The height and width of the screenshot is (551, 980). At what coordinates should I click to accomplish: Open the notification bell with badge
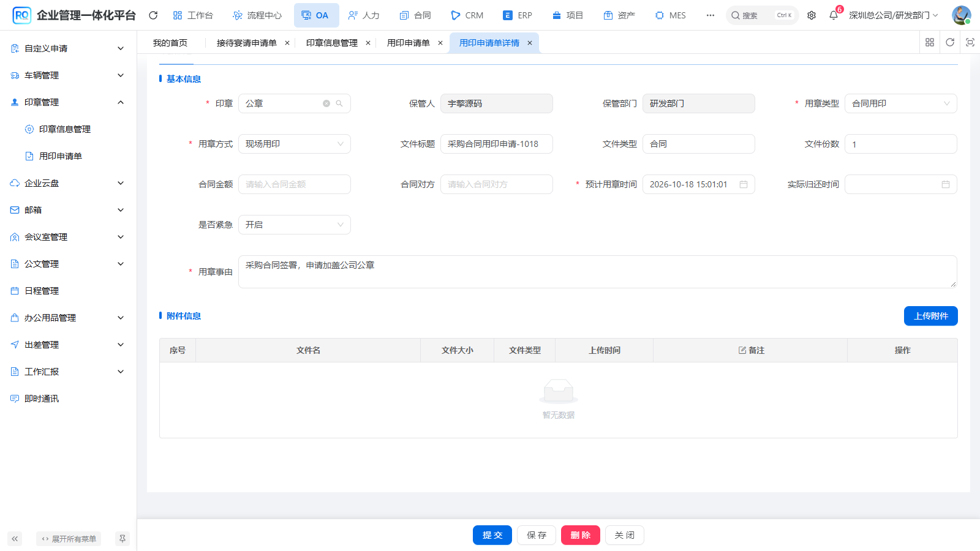pos(834,15)
